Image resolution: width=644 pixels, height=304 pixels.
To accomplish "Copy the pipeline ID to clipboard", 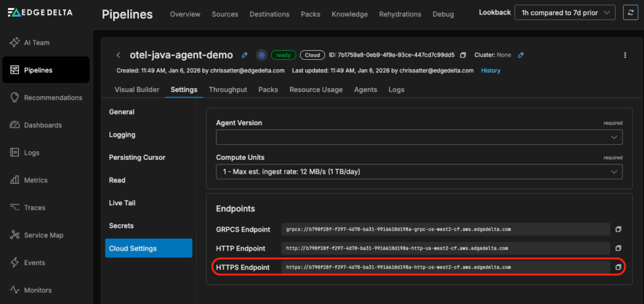I will 463,55.
